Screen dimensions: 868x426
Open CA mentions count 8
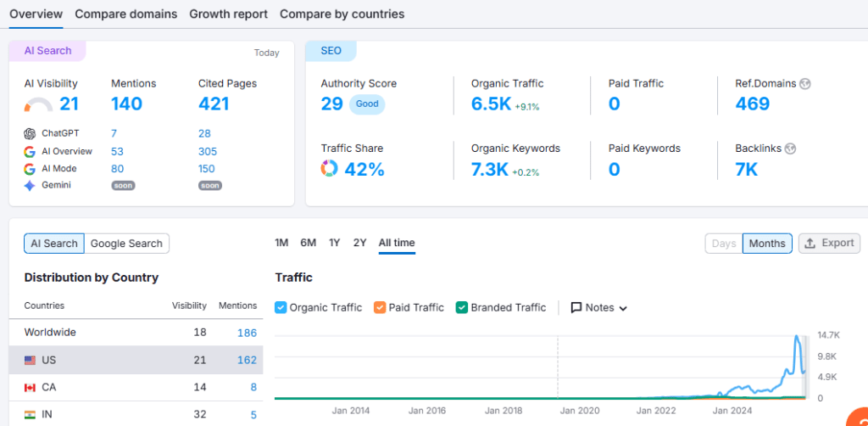click(253, 387)
